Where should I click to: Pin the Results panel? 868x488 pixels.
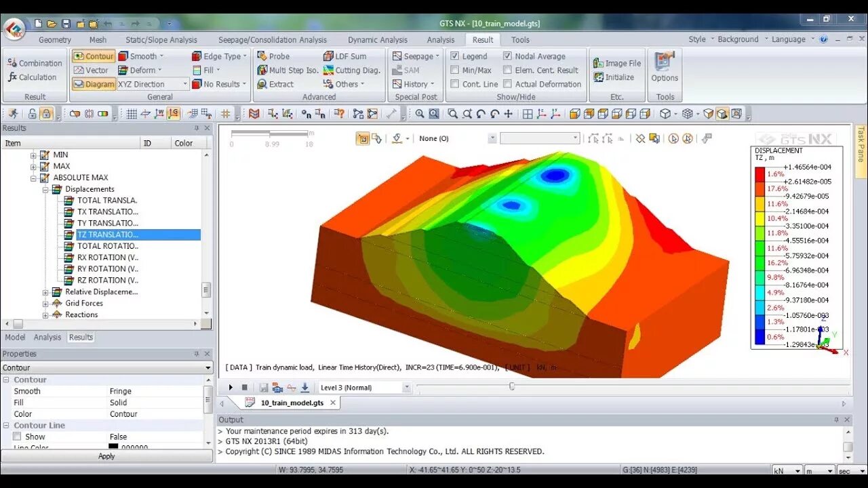pyautogui.click(x=197, y=128)
